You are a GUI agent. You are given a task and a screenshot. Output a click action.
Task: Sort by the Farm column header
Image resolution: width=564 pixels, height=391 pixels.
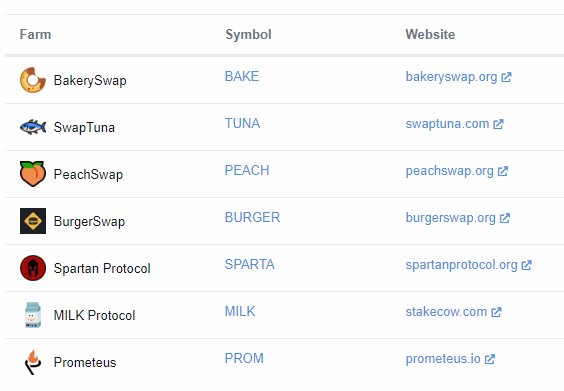[35, 35]
